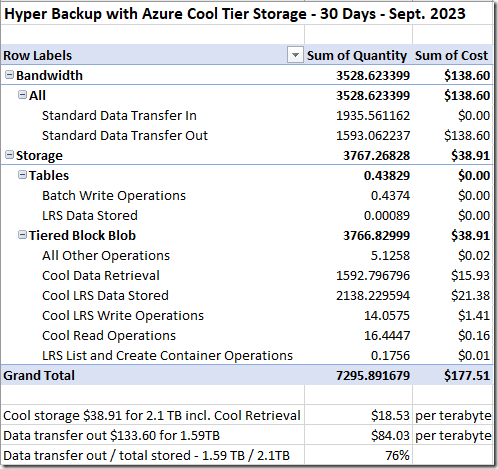Image resolution: width=498 pixels, height=469 pixels.
Task: Select Storage quantity 3767.26828
Action: click(376, 156)
